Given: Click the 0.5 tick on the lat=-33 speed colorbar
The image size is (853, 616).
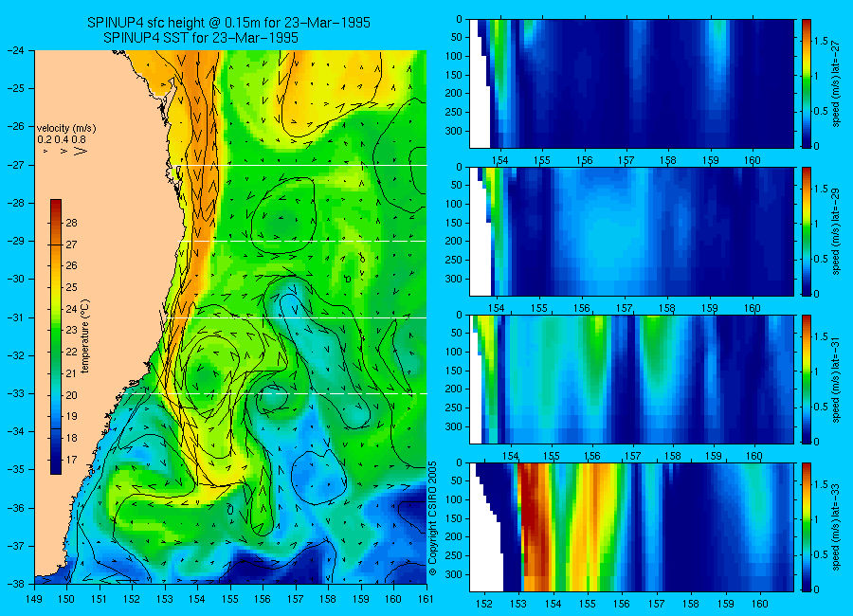Looking at the screenshot, I should [x=822, y=555].
